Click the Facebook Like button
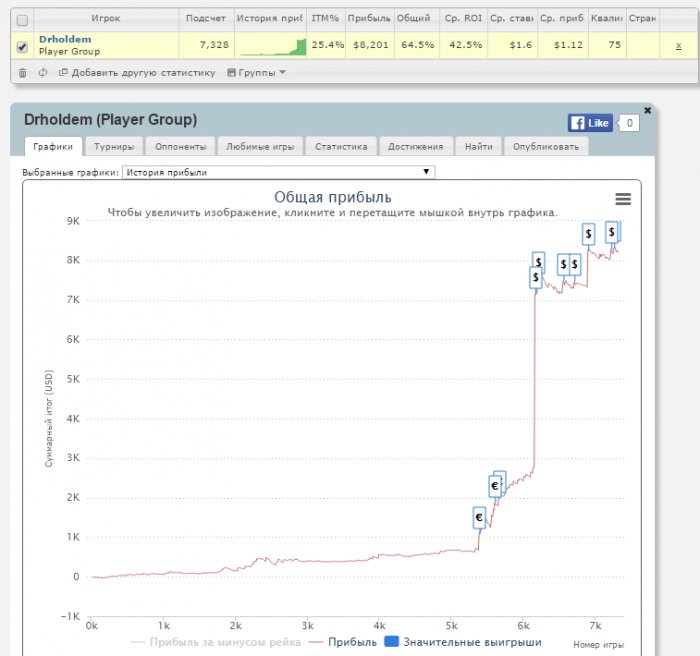 590,123
